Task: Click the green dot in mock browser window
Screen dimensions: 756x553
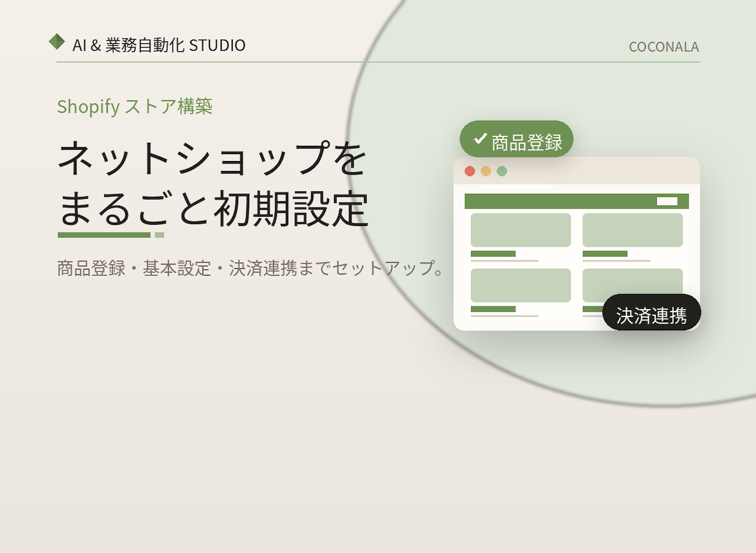Action: tap(502, 171)
